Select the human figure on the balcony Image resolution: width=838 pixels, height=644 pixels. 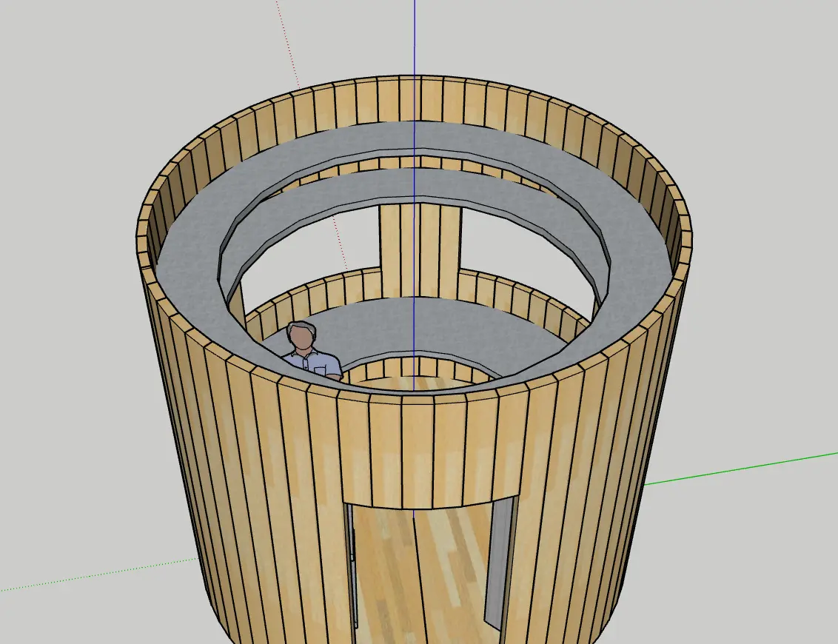pyautogui.click(x=309, y=352)
